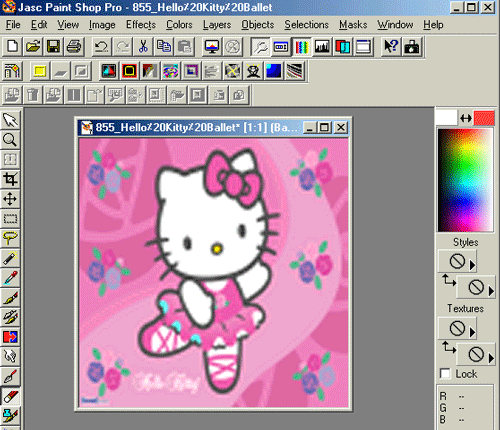Screen dimensions: 500x430
Task: Expand the foreground texture flyout arrow
Action: pyautogui.click(x=472, y=332)
